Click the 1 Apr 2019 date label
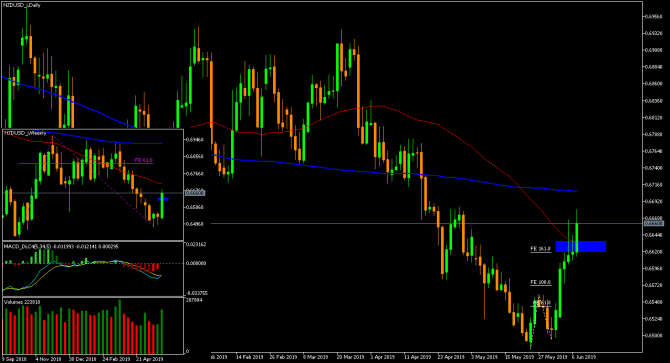 click(382, 357)
